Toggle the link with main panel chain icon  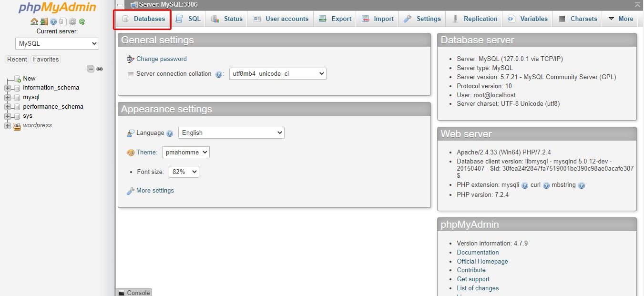(100, 69)
